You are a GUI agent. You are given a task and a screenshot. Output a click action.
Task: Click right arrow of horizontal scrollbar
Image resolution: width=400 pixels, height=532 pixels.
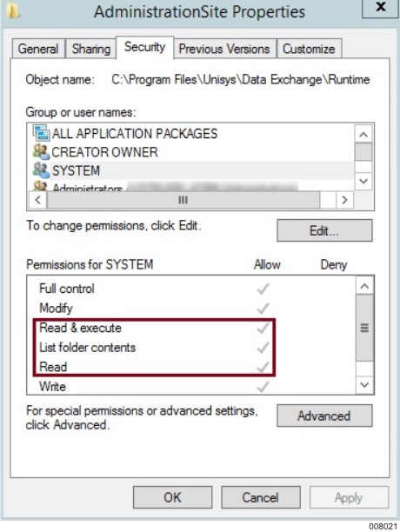(x=344, y=200)
